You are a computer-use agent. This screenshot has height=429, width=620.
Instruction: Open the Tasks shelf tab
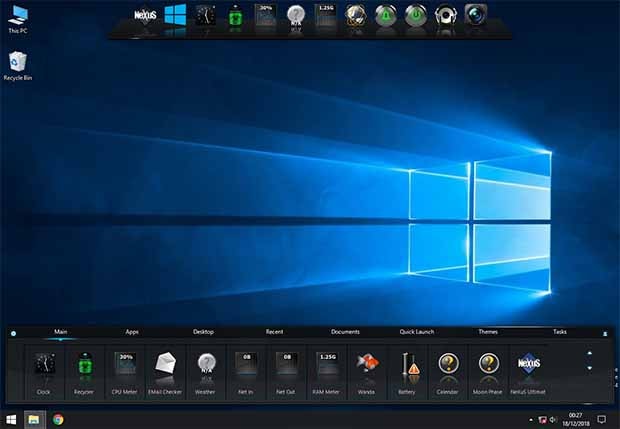560,332
